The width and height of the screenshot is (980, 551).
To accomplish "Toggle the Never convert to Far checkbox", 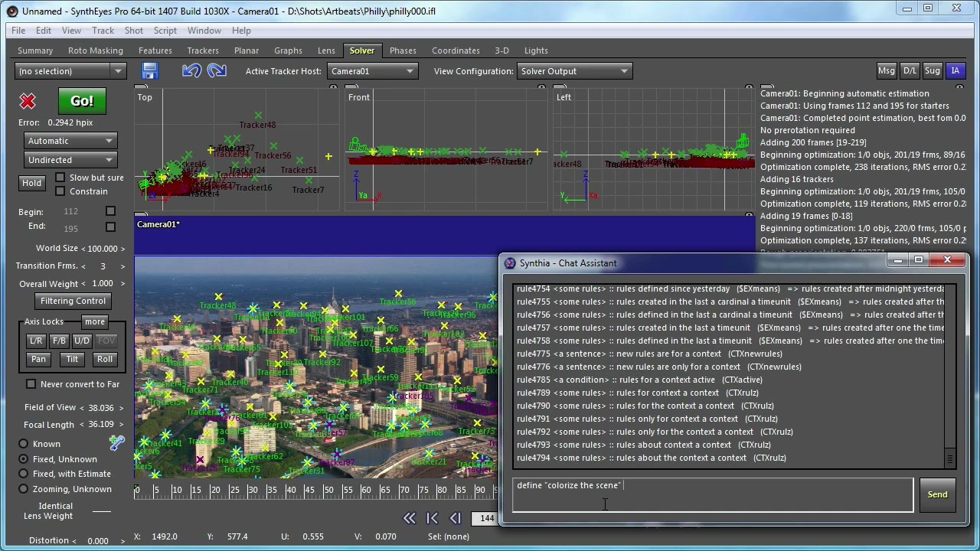I will [31, 384].
